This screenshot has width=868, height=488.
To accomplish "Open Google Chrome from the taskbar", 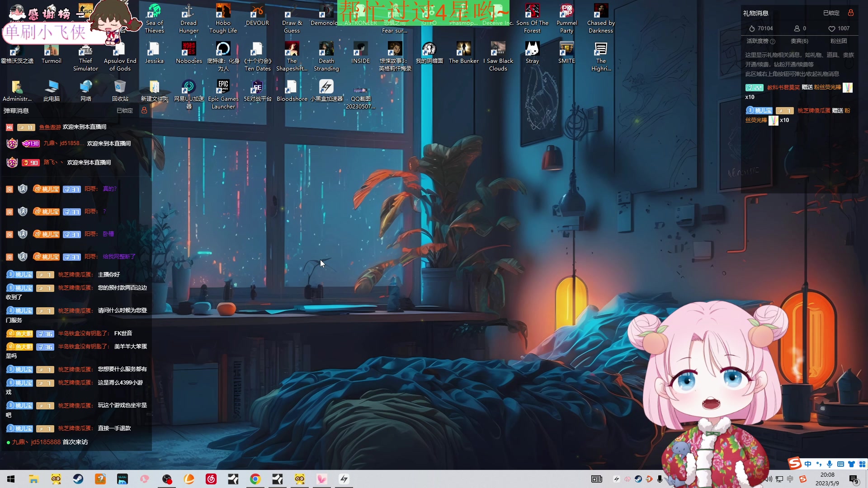I will [255, 479].
